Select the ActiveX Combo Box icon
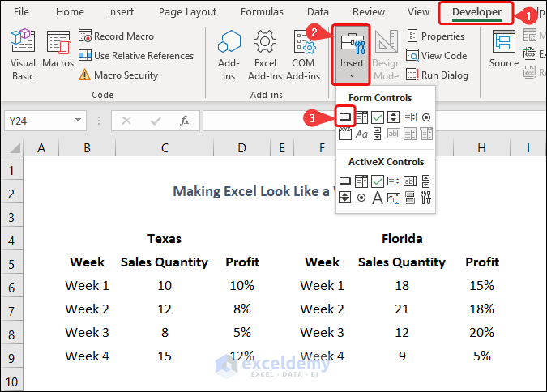 click(x=361, y=181)
